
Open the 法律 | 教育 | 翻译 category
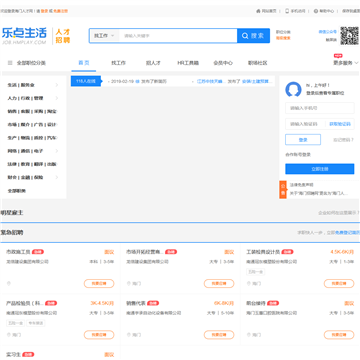pos(32,164)
